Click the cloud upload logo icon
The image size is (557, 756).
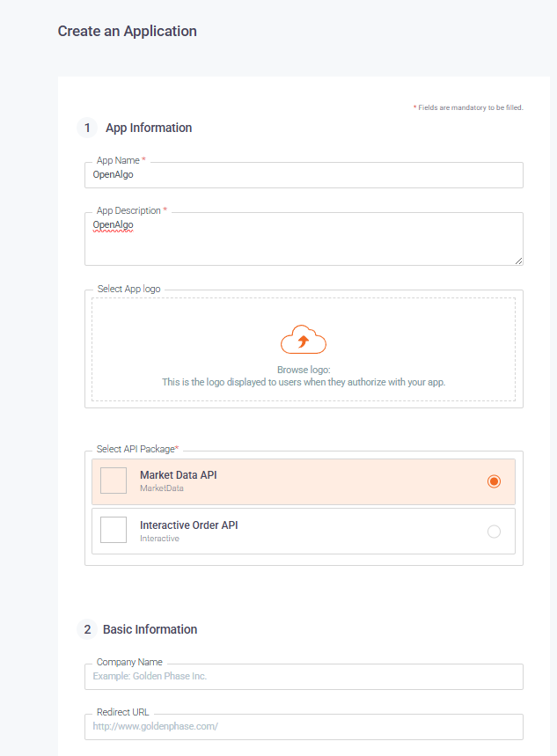pyautogui.click(x=304, y=340)
